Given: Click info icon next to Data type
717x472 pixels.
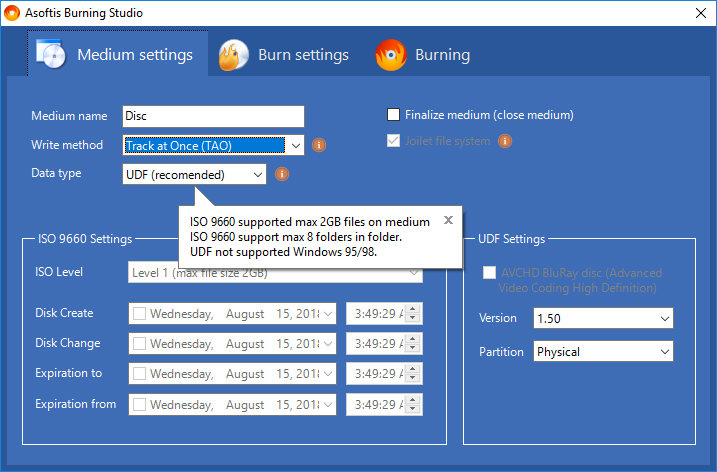Looking at the screenshot, I should [282, 175].
